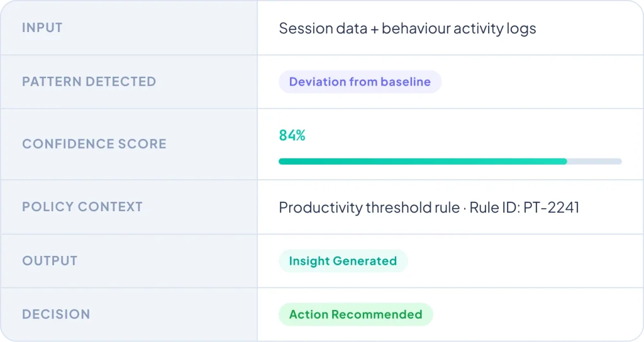The image size is (644, 342).
Task: Select the PATTERN DETECTED row label
Action: (x=89, y=82)
